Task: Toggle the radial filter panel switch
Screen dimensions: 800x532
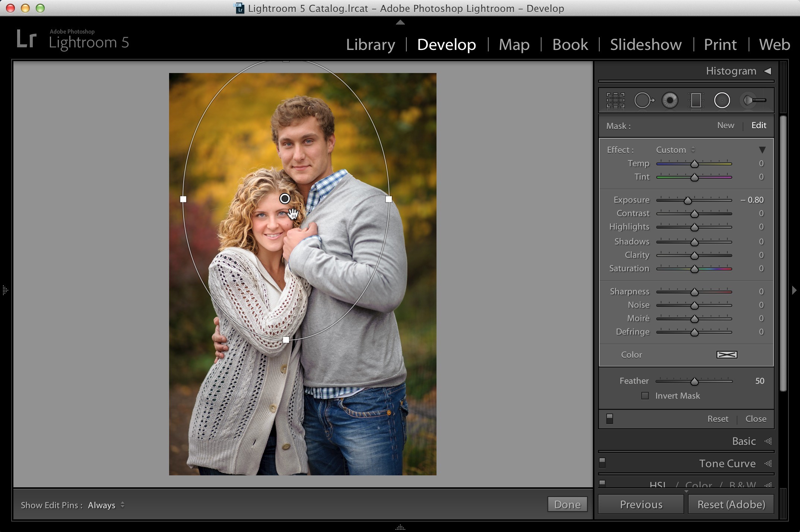Action: [x=610, y=419]
